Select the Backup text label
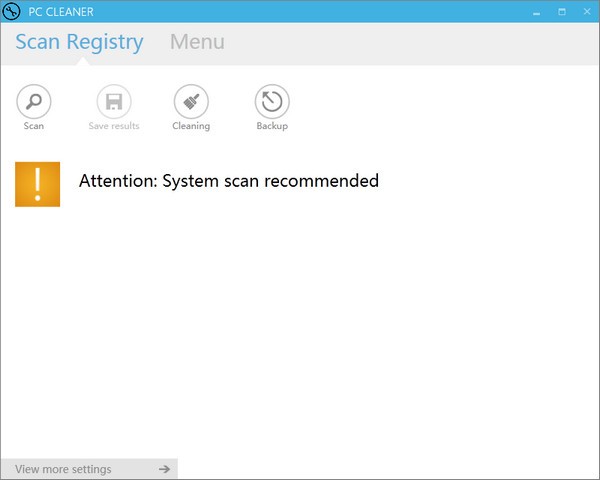The height and width of the screenshot is (480, 600). (272, 126)
